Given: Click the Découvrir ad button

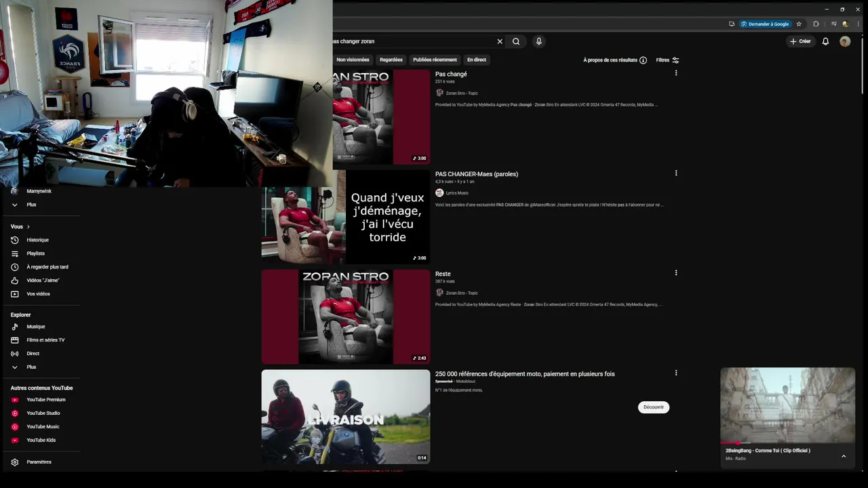Looking at the screenshot, I should (x=654, y=407).
